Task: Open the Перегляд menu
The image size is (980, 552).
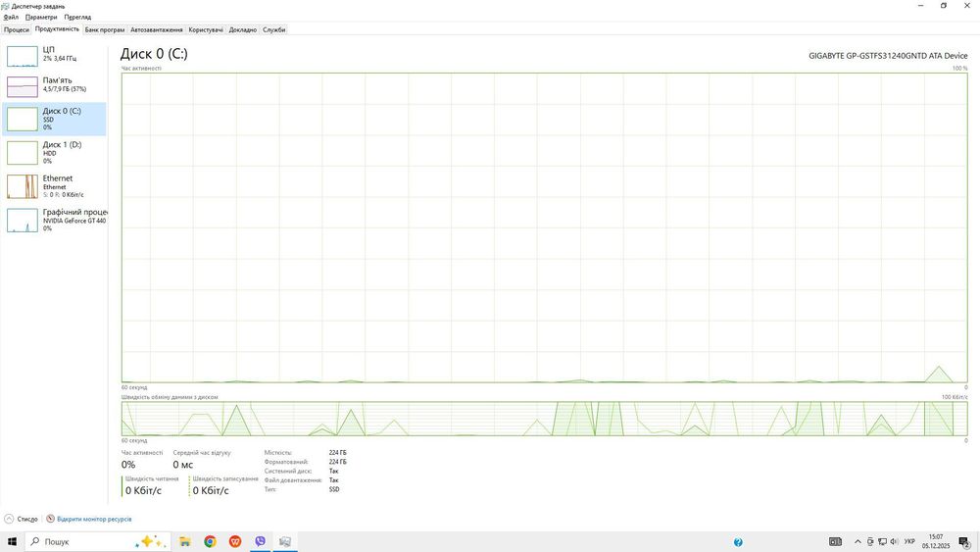Action: 77,17
